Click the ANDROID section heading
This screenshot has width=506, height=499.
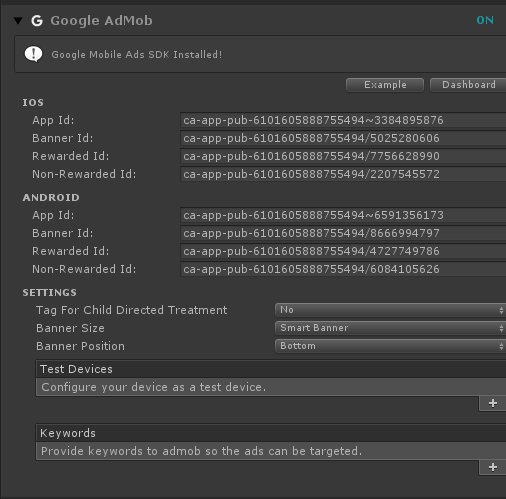coord(51,198)
